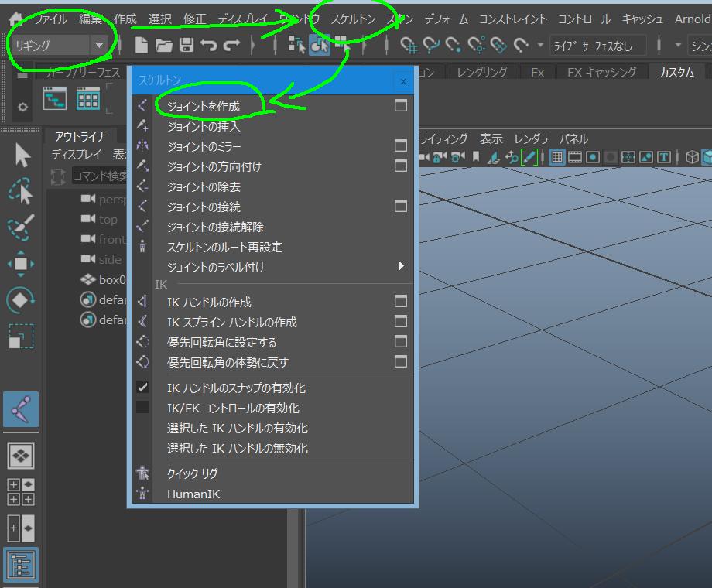Undo the last action
The width and height of the screenshot is (712, 588).
[209, 45]
